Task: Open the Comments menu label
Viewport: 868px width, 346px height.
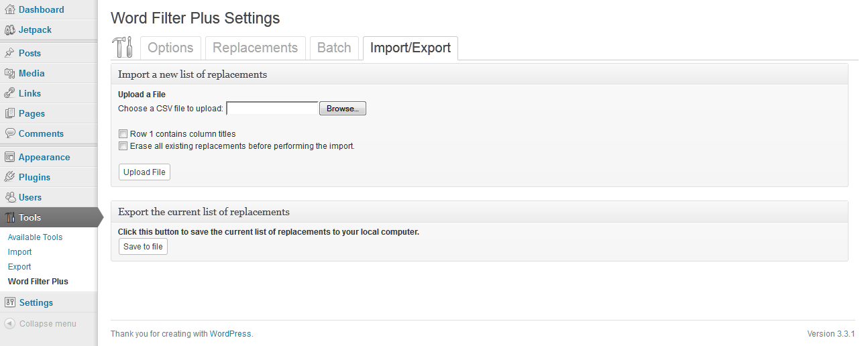Action: [41, 133]
